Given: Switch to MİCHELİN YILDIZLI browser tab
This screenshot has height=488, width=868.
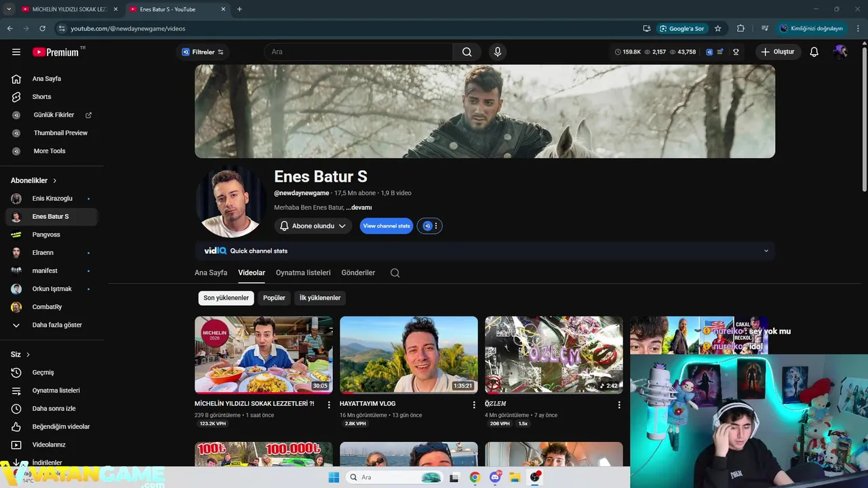Looking at the screenshot, I should (x=70, y=9).
